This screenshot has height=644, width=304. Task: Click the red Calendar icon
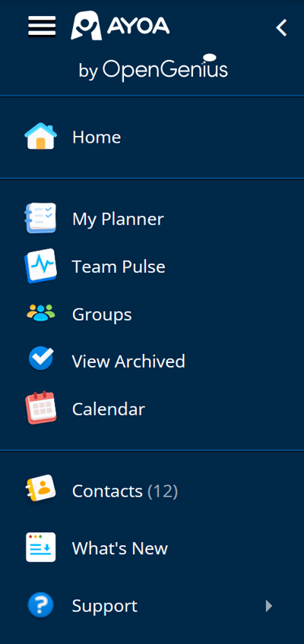pyautogui.click(x=41, y=408)
